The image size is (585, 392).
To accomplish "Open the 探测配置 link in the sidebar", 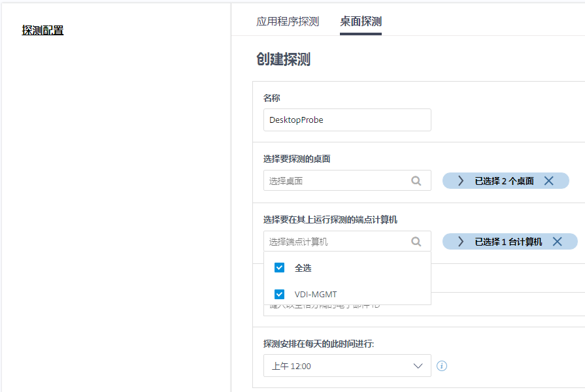I will click(x=42, y=30).
